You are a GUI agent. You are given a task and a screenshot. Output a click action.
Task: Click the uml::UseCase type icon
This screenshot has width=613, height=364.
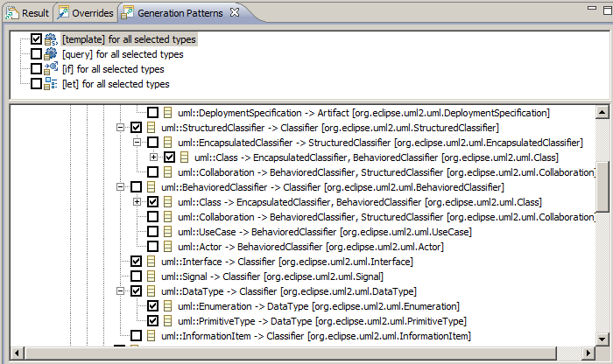[167, 232]
